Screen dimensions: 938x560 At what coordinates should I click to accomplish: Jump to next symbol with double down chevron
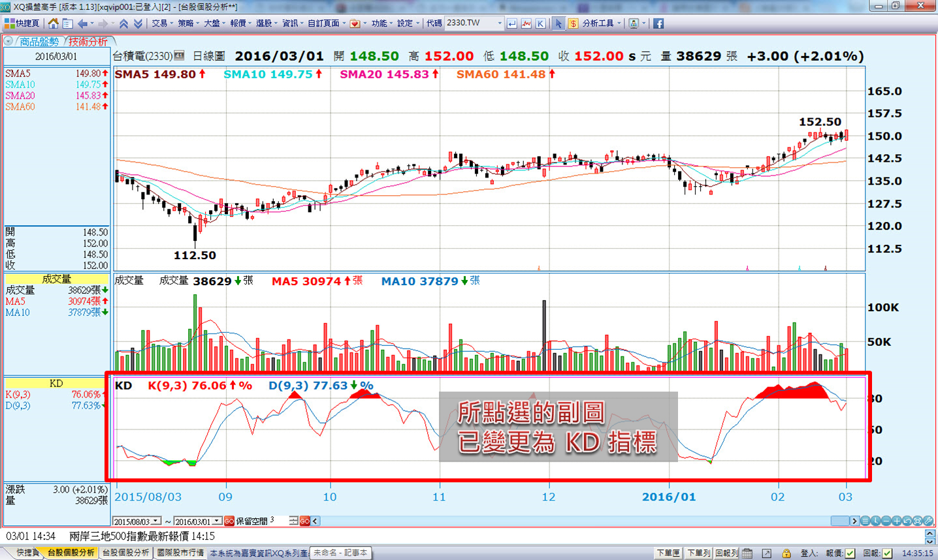[138, 23]
